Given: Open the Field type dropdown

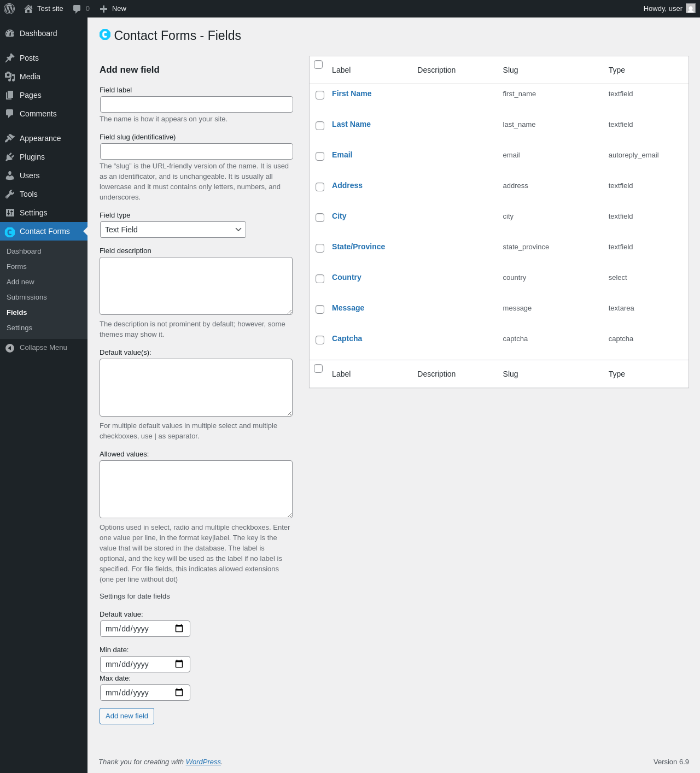Looking at the screenshot, I should (173, 230).
